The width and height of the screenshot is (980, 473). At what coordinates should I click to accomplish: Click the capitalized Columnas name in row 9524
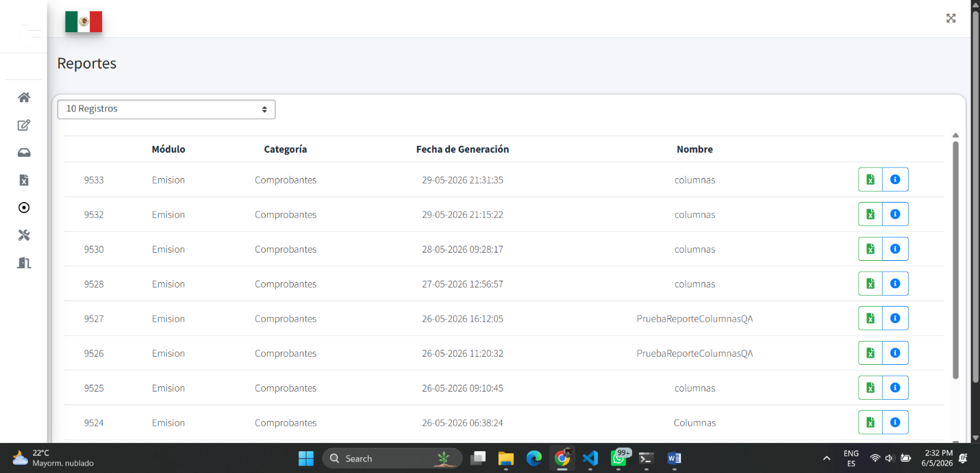(694, 422)
